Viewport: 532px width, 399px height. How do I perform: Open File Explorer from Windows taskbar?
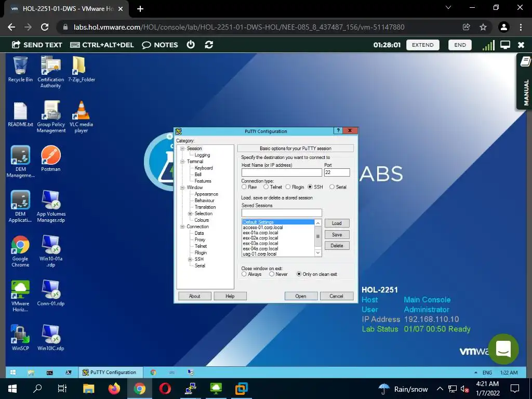[88, 389]
